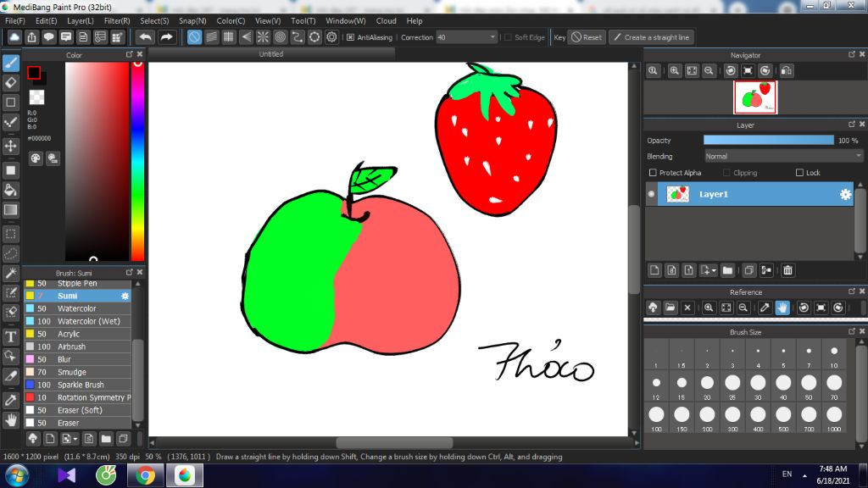The width and height of the screenshot is (868, 488).
Task: Open Layer1 settings gear
Action: point(845,194)
